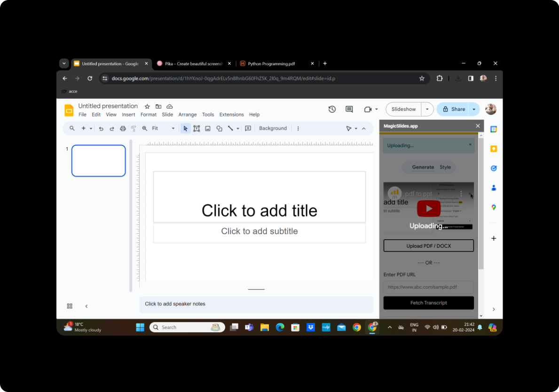Redo the last action
The height and width of the screenshot is (392, 559).
[112, 129]
